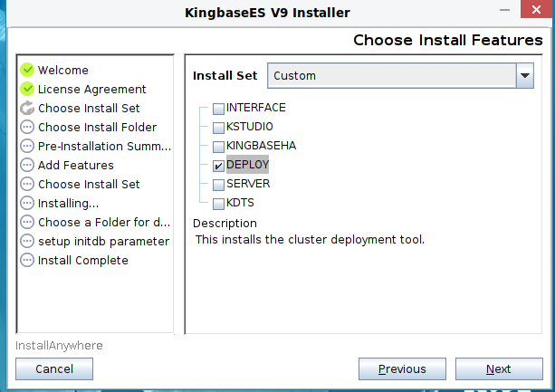Click the Choose Install Folder step icon
Image resolution: width=555 pixels, height=392 pixels.
click(x=27, y=127)
